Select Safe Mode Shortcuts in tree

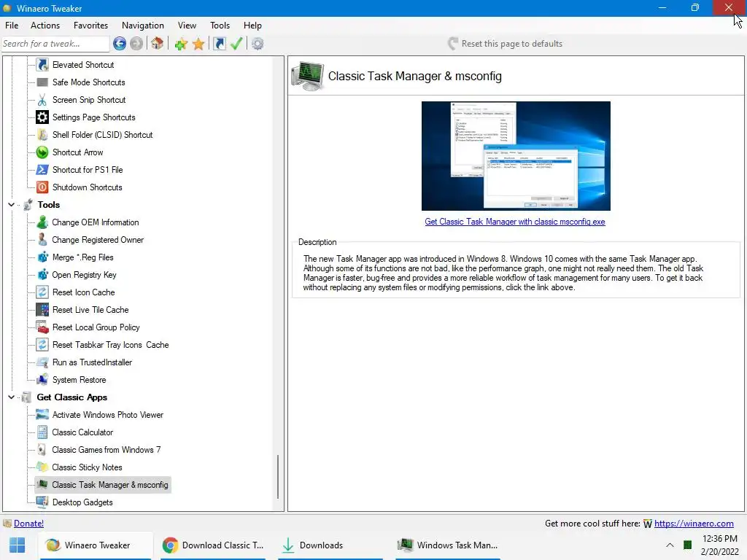coord(88,82)
